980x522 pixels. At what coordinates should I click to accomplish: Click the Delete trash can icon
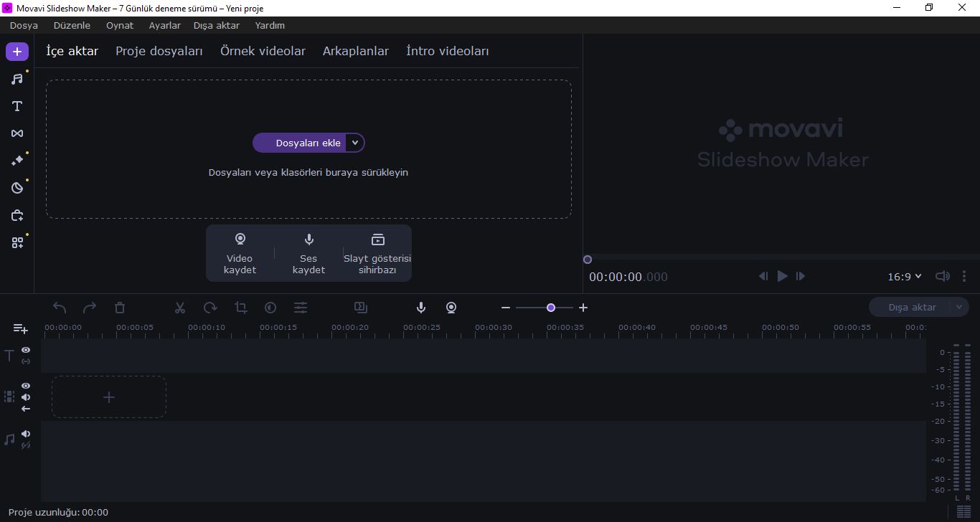pyautogui.click(x=120, y=308)
